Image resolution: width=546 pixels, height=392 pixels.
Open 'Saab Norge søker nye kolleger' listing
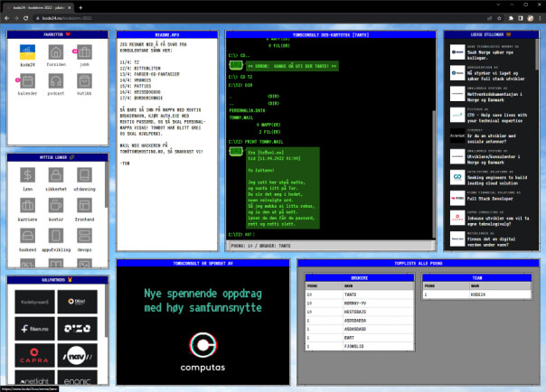[492, 52]
